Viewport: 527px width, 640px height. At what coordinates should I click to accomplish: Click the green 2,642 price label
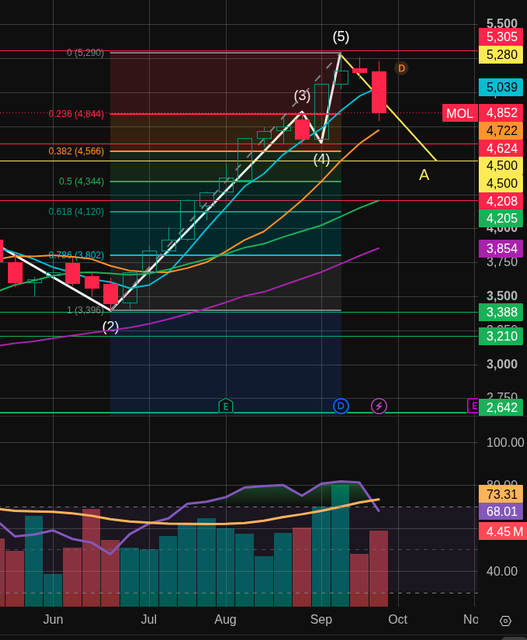(x=501, y=407)
